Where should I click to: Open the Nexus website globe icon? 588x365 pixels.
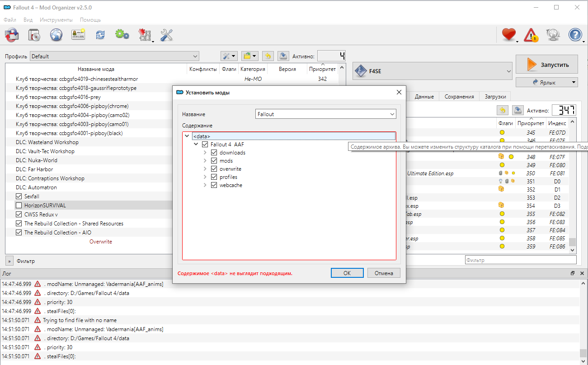coord(56,35)
